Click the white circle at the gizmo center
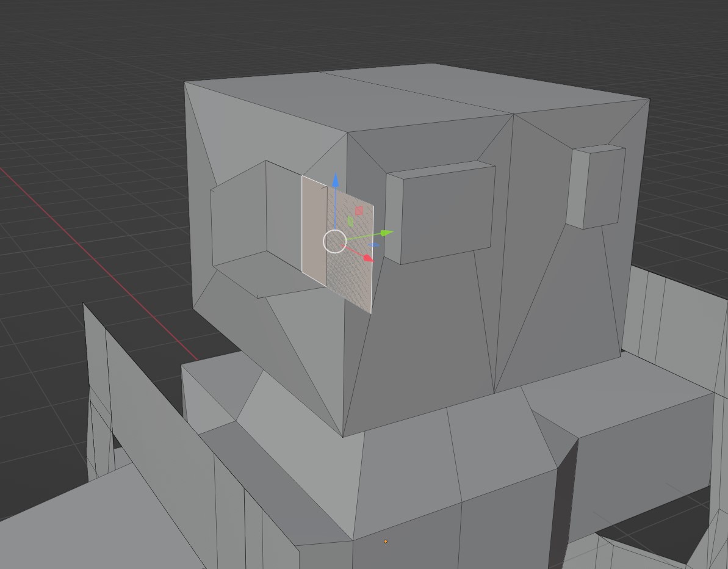 [x=335, y=242]
